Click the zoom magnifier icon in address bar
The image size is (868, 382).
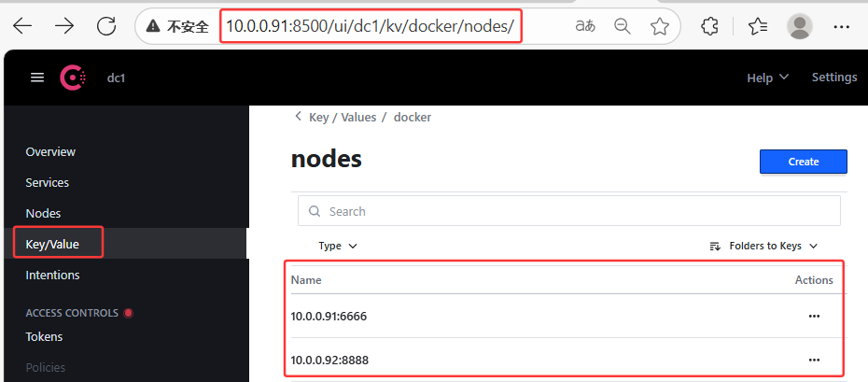[623, 26]
